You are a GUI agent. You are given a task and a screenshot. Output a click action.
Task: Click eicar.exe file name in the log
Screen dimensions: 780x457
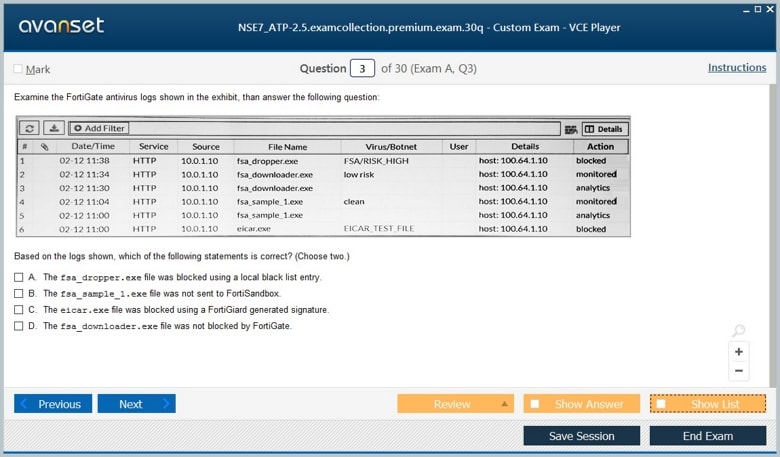(x=254, y=229)
